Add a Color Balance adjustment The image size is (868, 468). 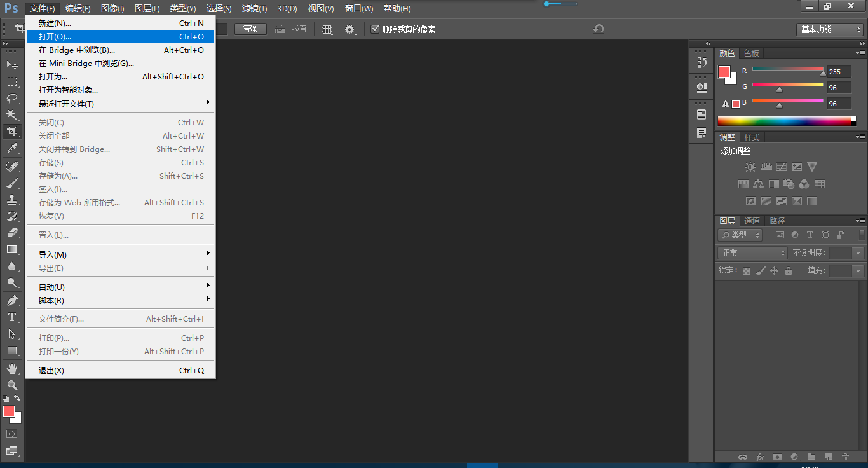point(758,184)
